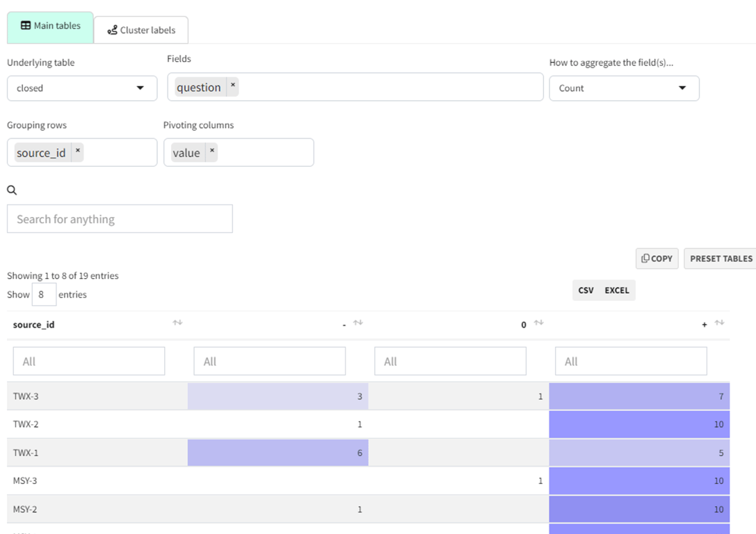Open the Pivoting columns selector
The height and width of the screenshot is (534, 756).
click(264, 153)
